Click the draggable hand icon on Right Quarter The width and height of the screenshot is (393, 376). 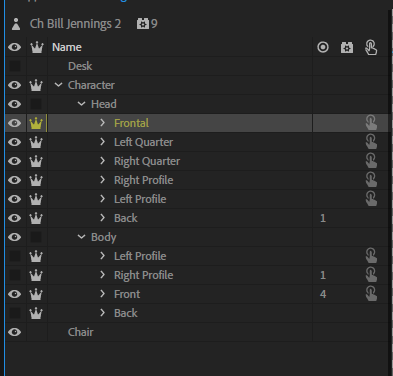click(x=371, y=161)
